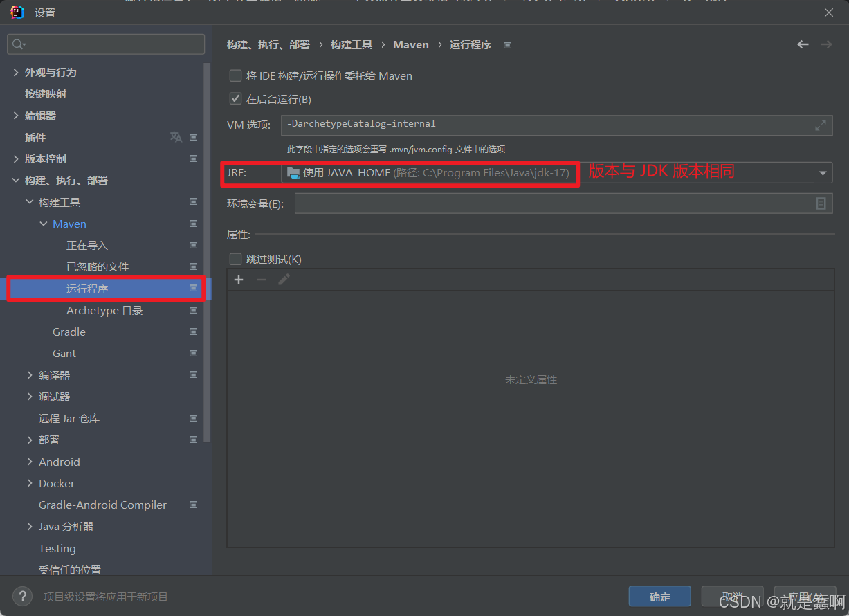Go back with the left arrow
This screenshot has width=849, height=616.
click(x=803, y=44)
